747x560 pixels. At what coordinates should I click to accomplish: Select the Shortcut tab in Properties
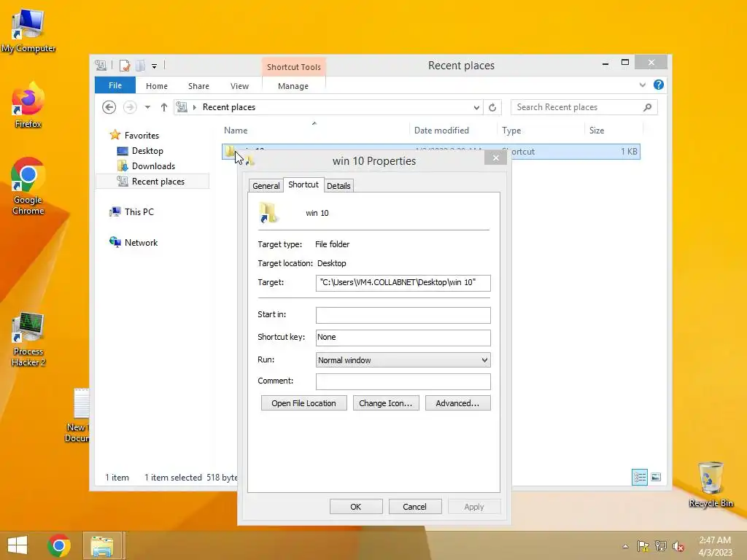[x=303, y=184]
